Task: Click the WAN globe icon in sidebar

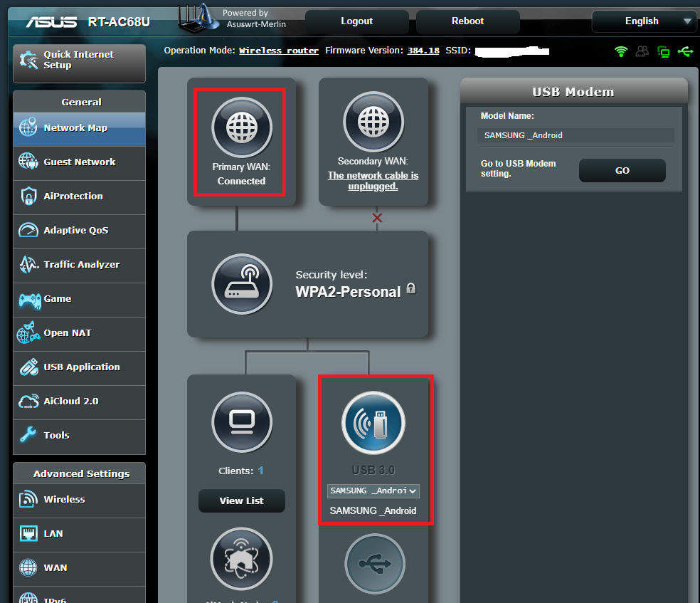Action: point(28,567)
